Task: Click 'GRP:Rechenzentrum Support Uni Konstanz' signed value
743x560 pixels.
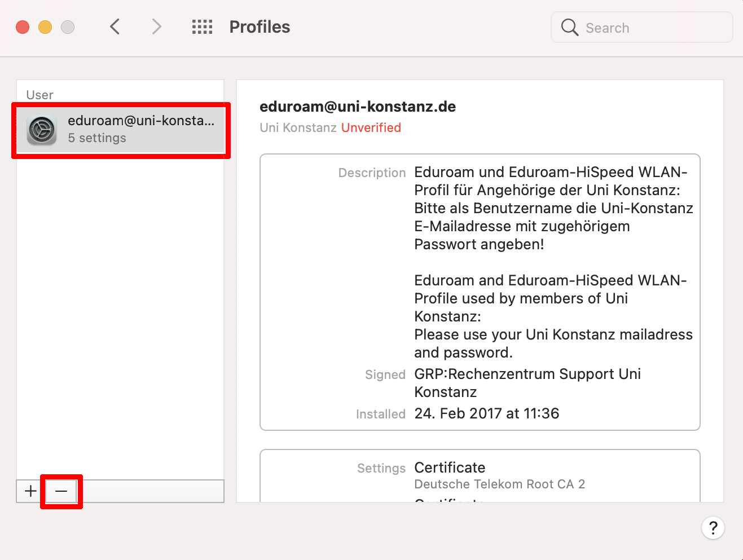Action: (x=527, y=383)
